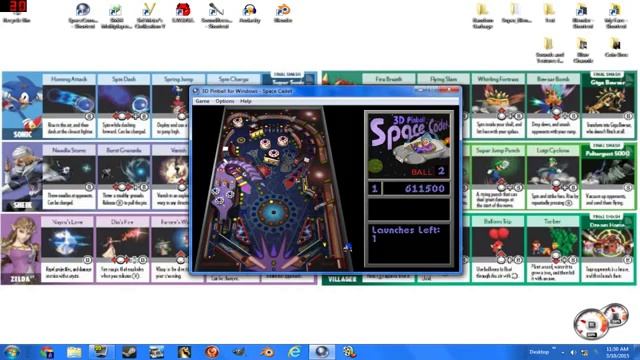Select the first folder in the top-right row
The image size is (640, 360).
coord(483,16)
